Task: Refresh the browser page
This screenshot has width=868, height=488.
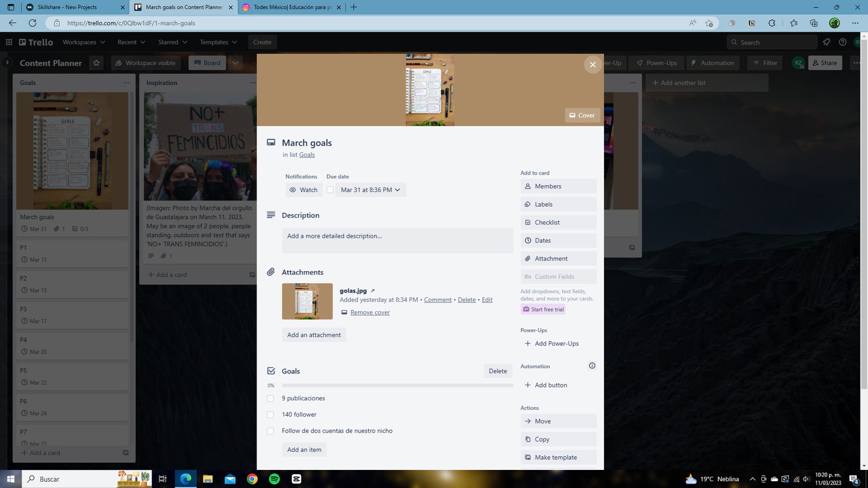Action: [x=33, y=23]
